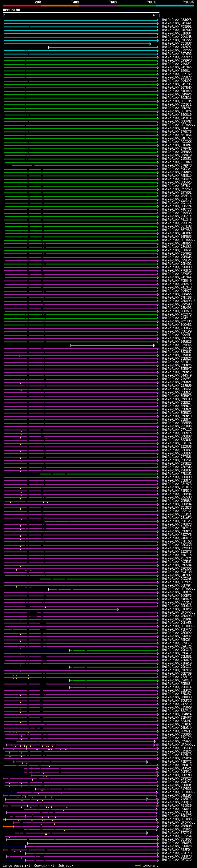Click the 'Large gaps' legend text
This screenshot has width=197, height=868.
coord(13,865)
